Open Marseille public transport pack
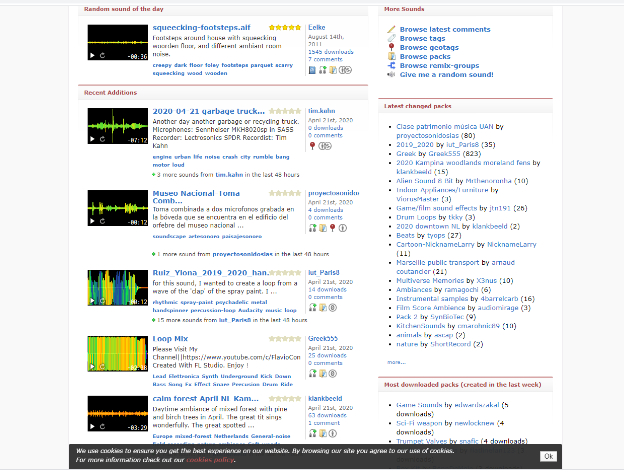Viewport: 624px width, 475px height. click(437, 263)
